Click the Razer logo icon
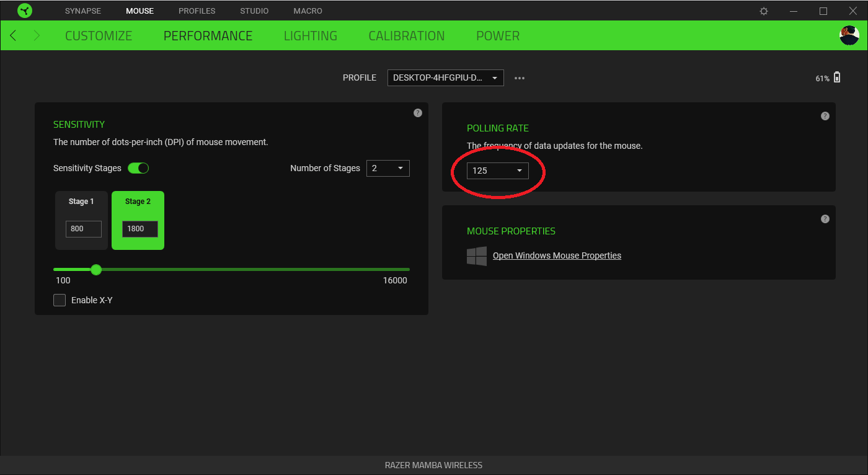 [25, 10]
